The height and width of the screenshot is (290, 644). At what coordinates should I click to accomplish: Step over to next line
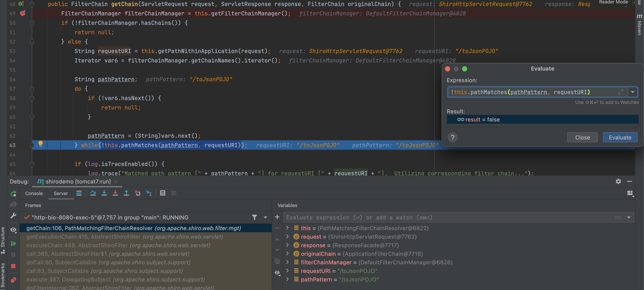pos(93,193)
